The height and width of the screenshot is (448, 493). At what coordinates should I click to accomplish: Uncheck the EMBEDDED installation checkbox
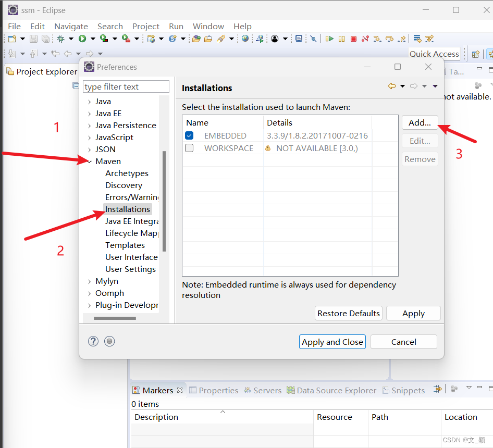point(189,135)
